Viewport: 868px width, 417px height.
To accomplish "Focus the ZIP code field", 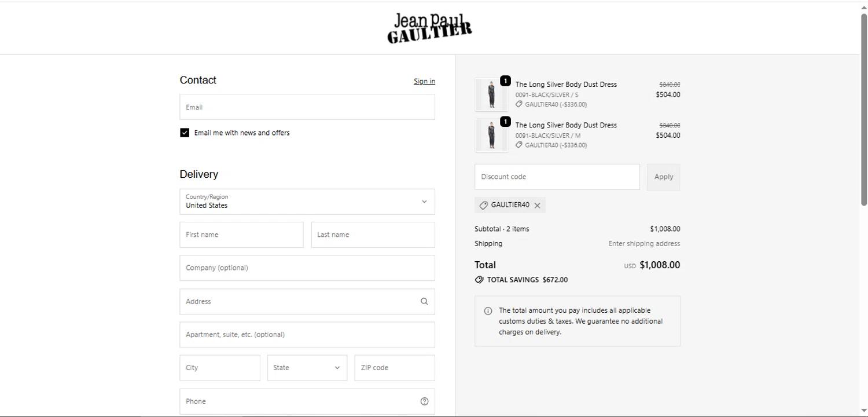I will click(395, 368).
